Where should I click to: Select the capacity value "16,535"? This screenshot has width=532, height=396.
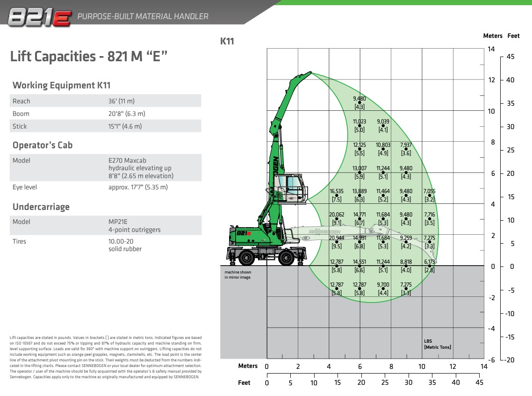pos(337,191)
